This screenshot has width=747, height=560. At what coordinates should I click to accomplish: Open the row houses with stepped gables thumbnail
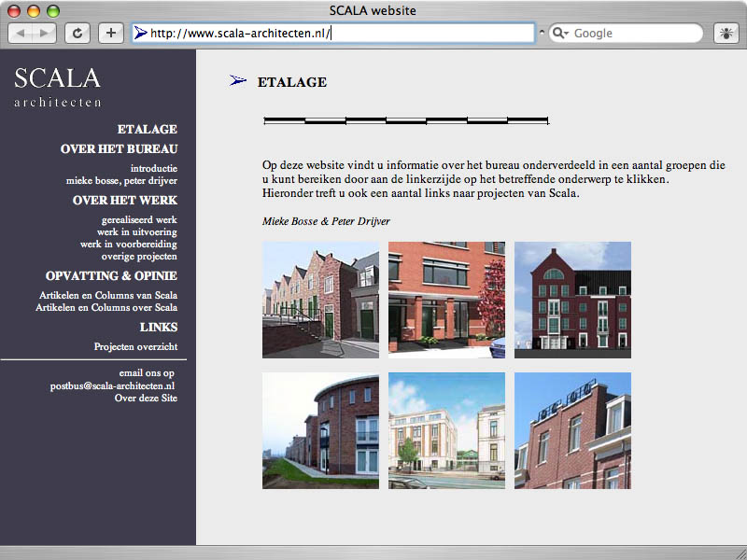click(320, 300)
